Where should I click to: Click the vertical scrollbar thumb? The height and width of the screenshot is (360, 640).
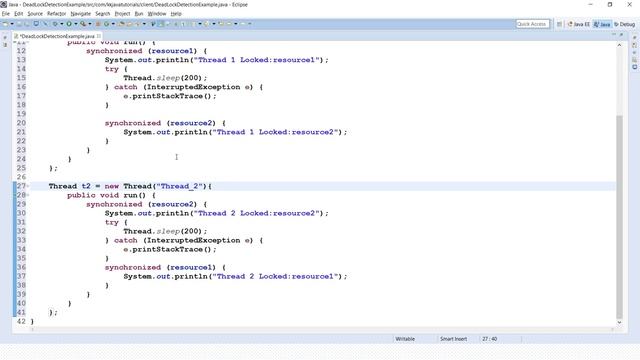point(619,216)
